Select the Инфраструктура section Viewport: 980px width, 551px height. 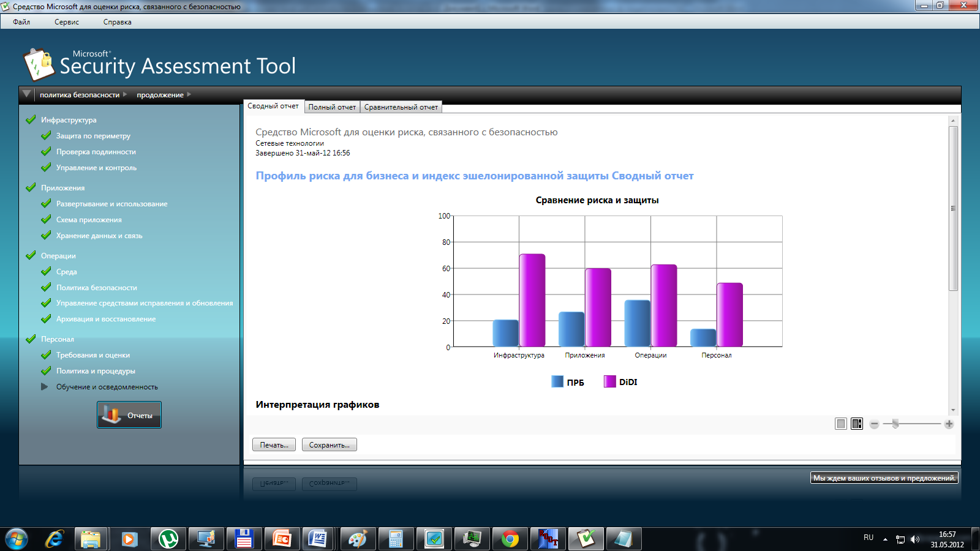pyautogui.click(x=69, y=120)
